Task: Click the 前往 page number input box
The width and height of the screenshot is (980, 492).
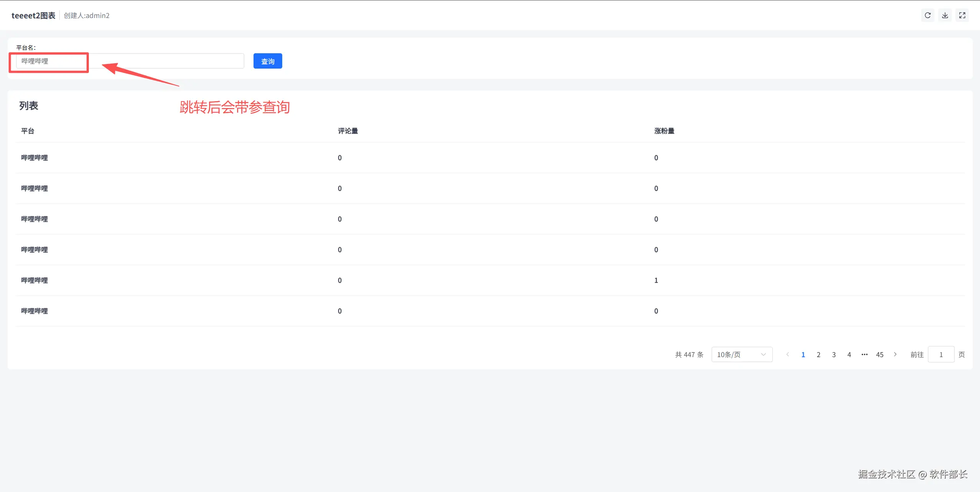Action: pyautogui.click(x=941, y=354)
